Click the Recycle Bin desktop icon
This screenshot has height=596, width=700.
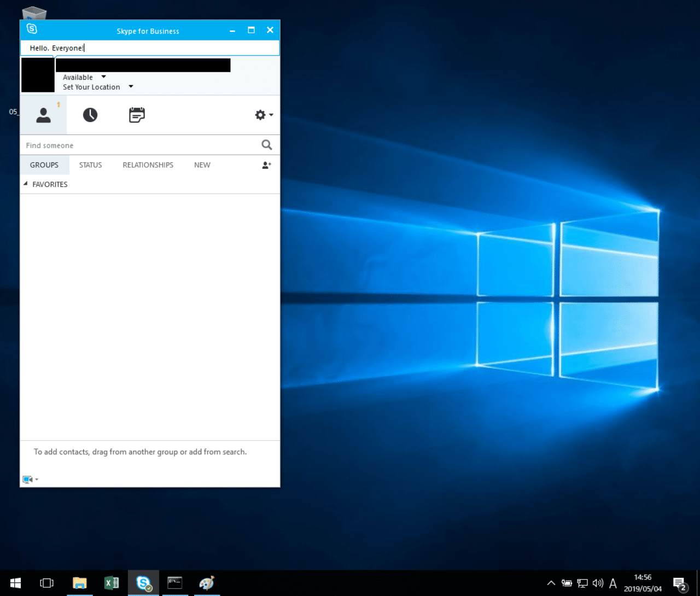pos(34,12)
